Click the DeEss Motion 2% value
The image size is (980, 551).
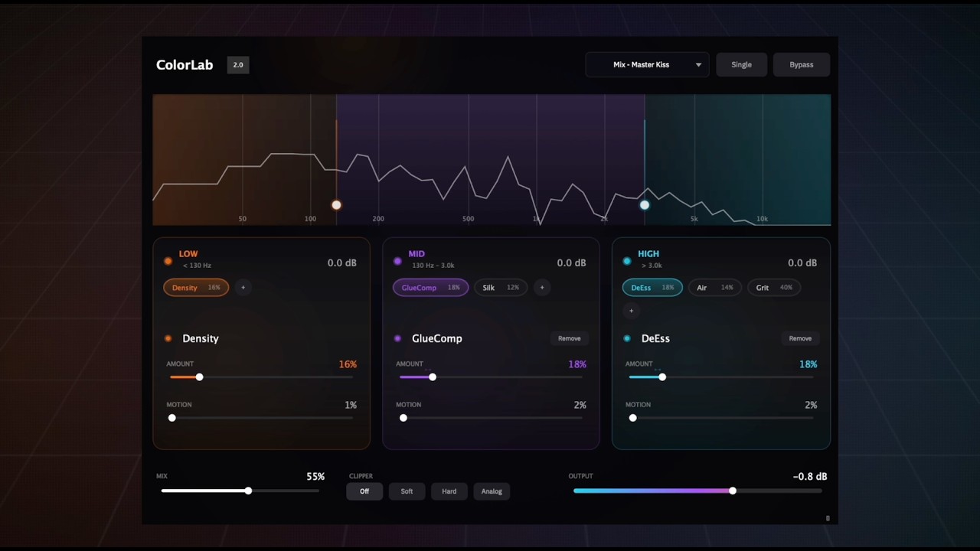click(x=811, y=405)
